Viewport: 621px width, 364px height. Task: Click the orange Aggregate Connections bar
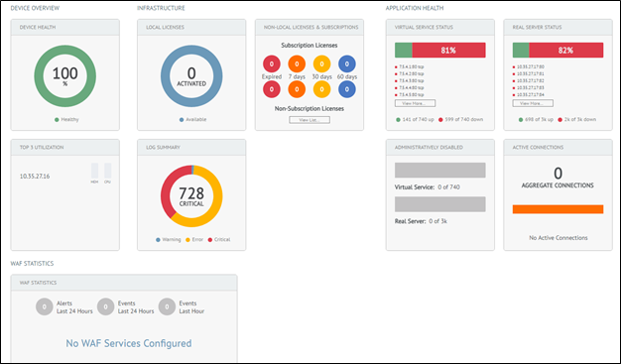click(x=559, y=209)
